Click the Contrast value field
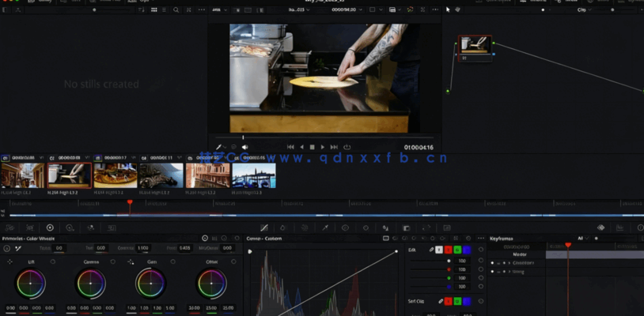 coord(143,248)
